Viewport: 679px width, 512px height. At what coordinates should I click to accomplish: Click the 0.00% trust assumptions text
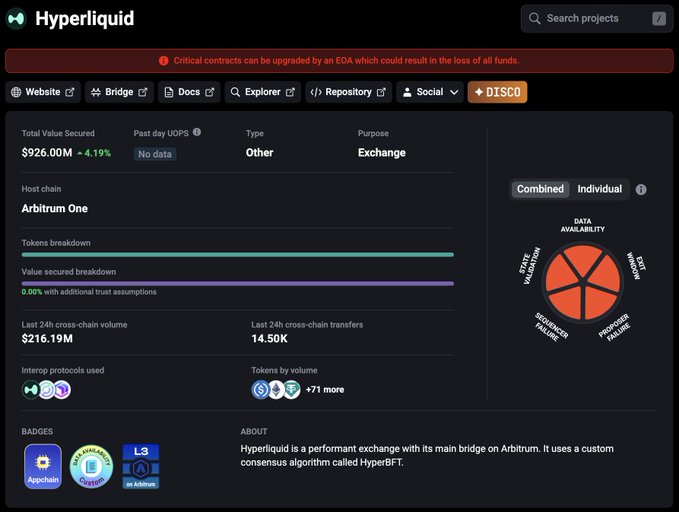coord(89,292)
